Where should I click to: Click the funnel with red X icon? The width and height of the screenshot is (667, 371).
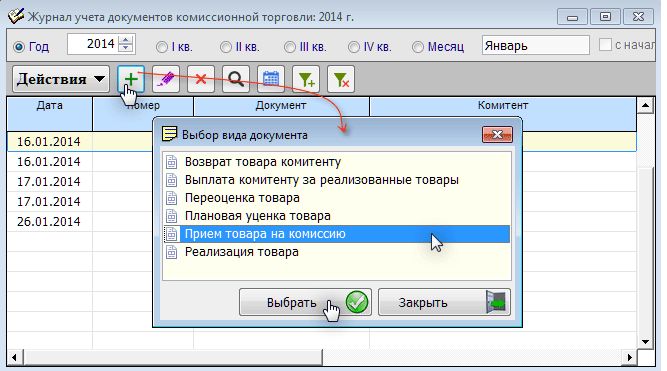(x=341, y=79)
